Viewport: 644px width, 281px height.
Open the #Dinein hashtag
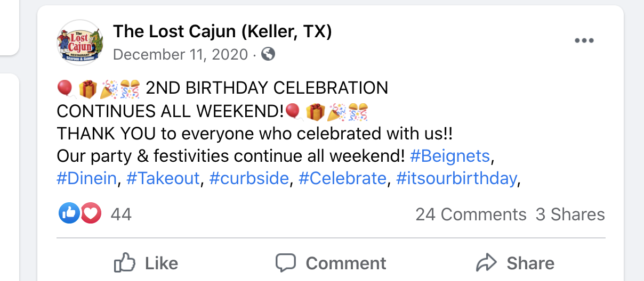(86, 178)
